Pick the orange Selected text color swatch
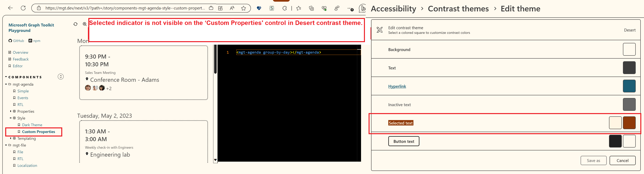The height and width of the screenshot is (174, 644). [x=630, y=123]
